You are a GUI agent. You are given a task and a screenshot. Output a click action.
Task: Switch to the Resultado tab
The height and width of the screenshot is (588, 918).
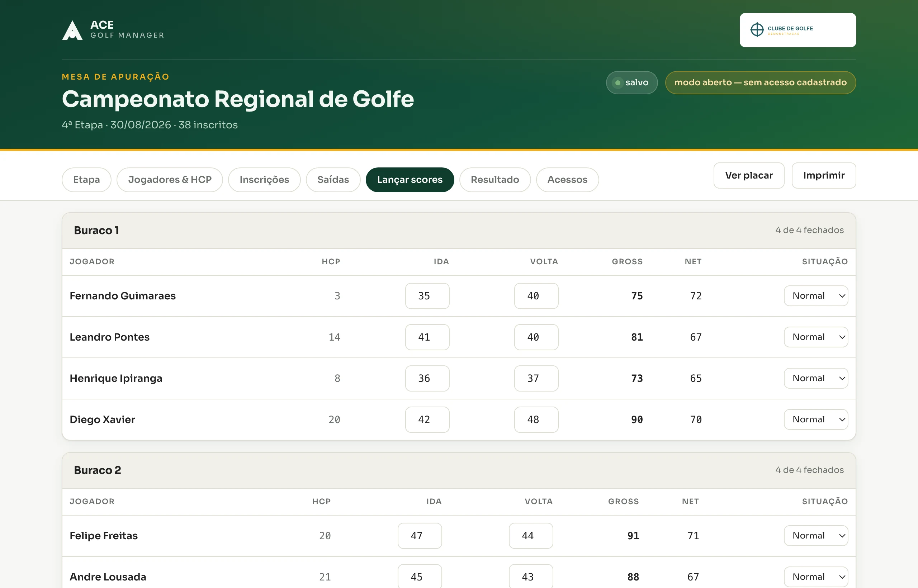click(495, 180)
